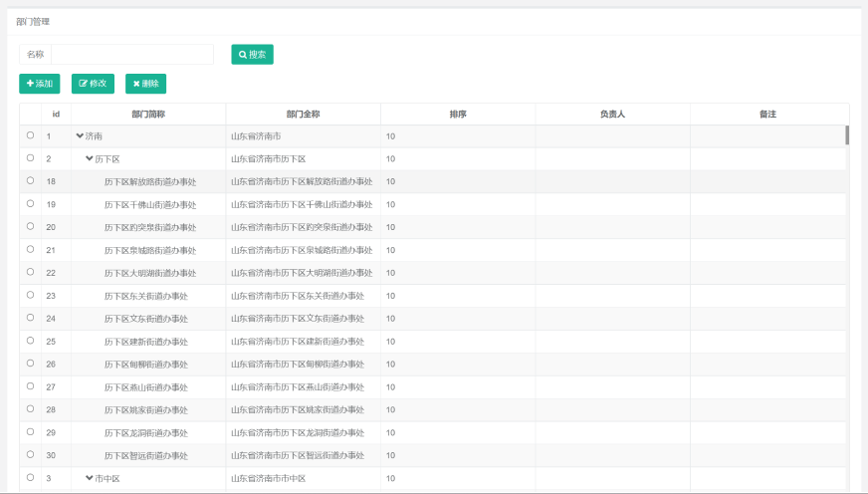Click the edit pencil icon on 修改
This screenshot has height=494, width=868.
click(x=84, y=84)
